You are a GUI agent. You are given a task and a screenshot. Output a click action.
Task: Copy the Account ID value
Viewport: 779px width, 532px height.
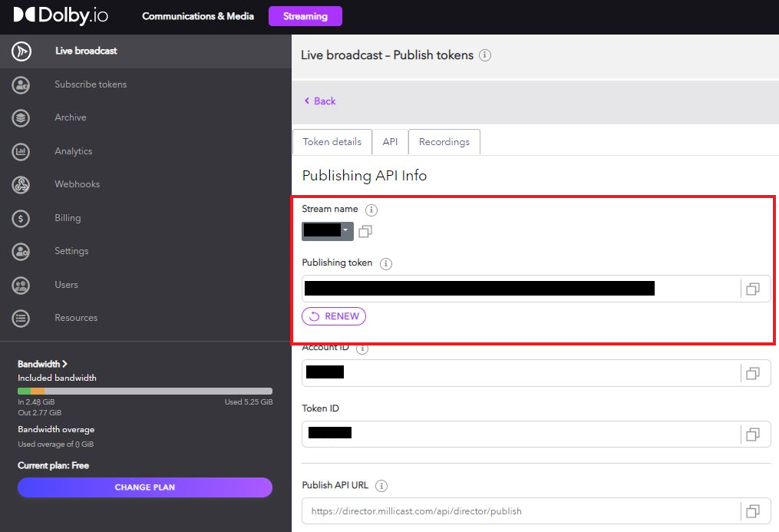click(753, 373)
